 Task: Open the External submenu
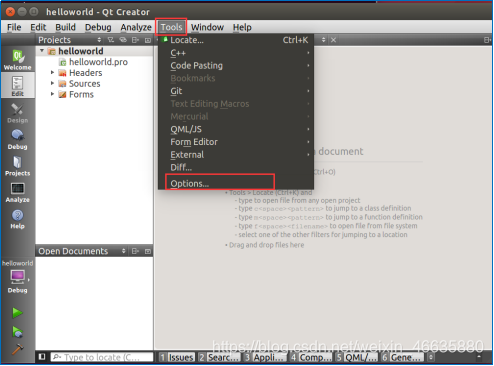coord(236,154)
